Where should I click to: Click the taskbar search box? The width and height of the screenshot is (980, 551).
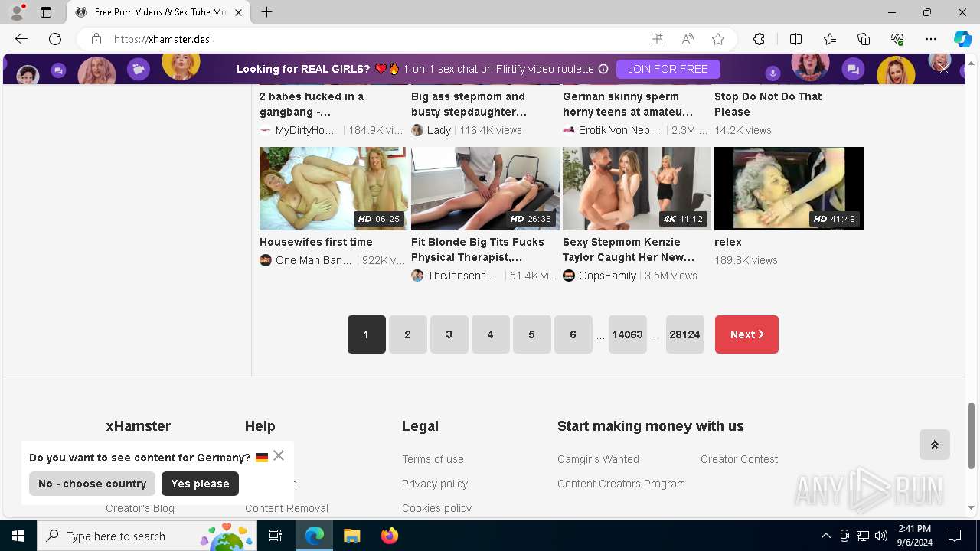[x=147, y=536]
